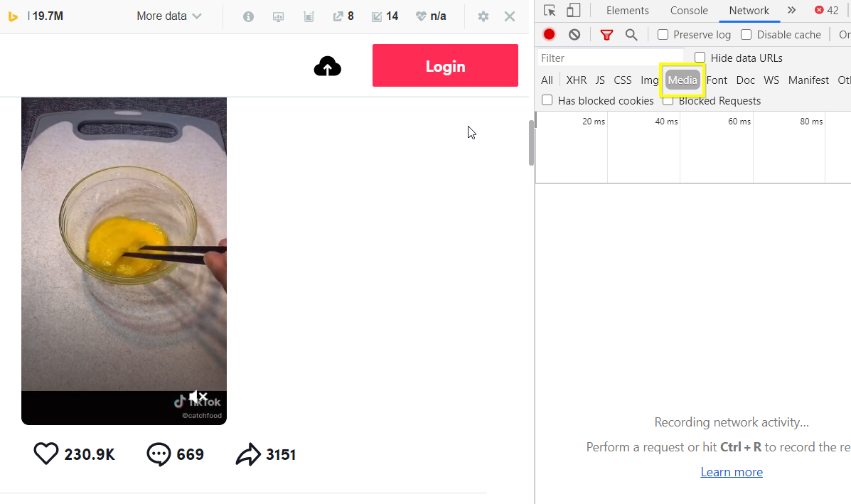
Task: Click the Bing logo icon in the toolbar
Action: [x=13, y=17]
